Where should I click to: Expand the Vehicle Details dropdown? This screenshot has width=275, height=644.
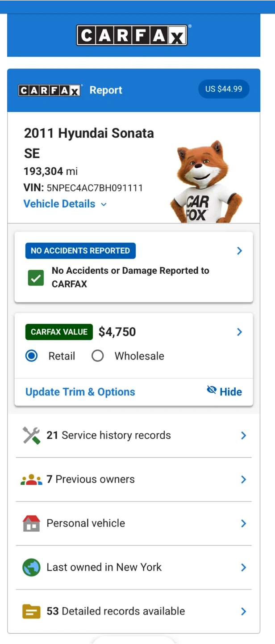[65, 204]
